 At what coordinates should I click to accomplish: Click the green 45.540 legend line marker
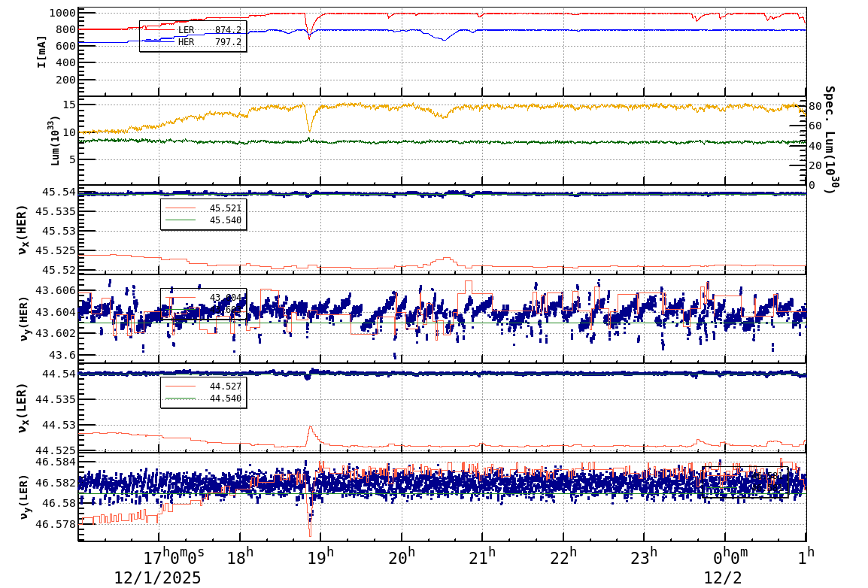coord(181,218)
